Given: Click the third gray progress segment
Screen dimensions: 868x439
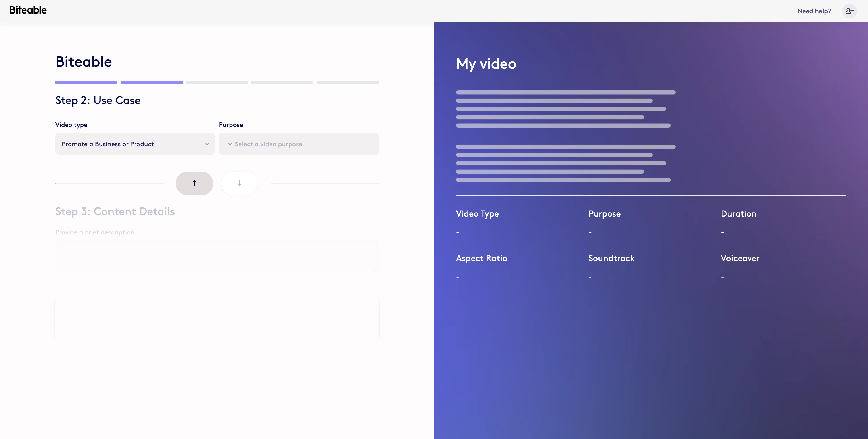Looking at the screenshot, I should tap(217, 82).
